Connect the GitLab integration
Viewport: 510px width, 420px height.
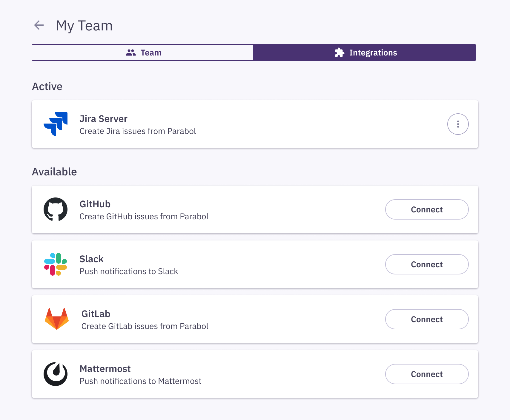pyautogui.click(x=427, y=319)
